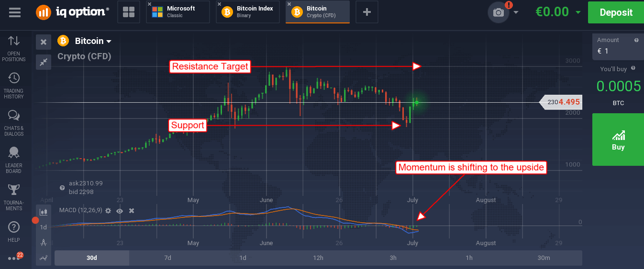Screen dimensions: 644x269
Task: Open the drawing tools compass icon
Action: pos(44,242)
